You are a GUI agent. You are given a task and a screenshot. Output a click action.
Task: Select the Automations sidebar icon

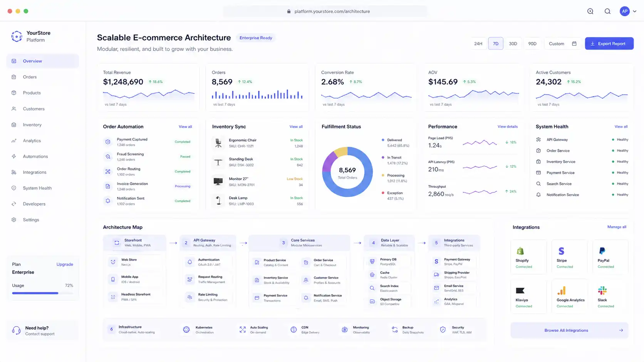pos(13,156)
